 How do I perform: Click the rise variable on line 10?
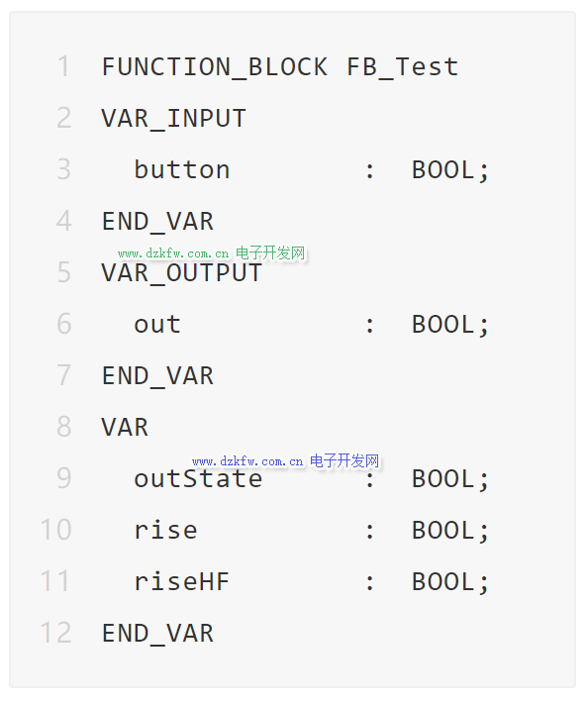pos(165,531)
